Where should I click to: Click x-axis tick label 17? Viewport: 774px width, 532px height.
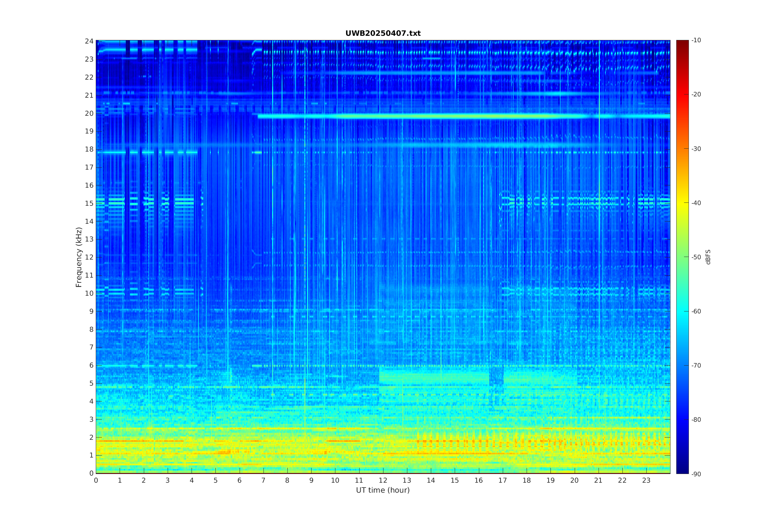[503, 480]
